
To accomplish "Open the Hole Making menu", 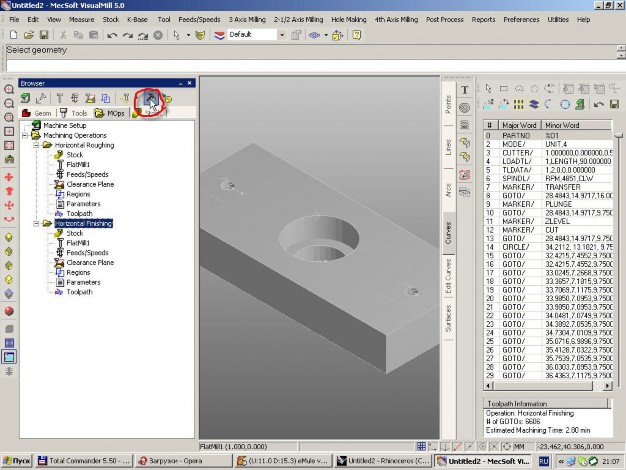I will (x=349, y=19).
